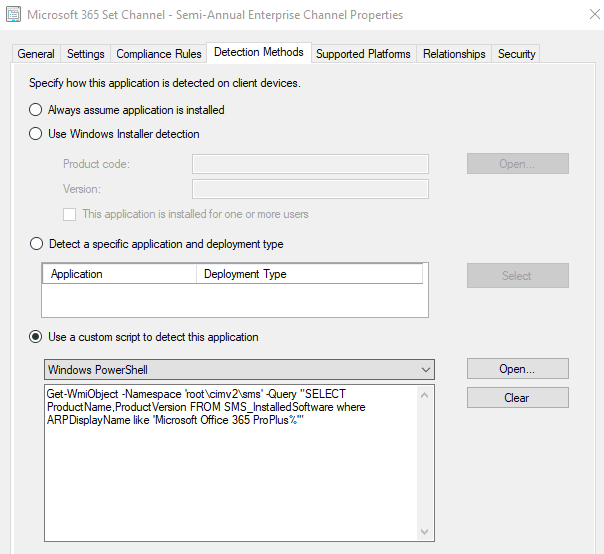Select Detect a specific application option
Screen dimensions: 604x554
point(37,244)
